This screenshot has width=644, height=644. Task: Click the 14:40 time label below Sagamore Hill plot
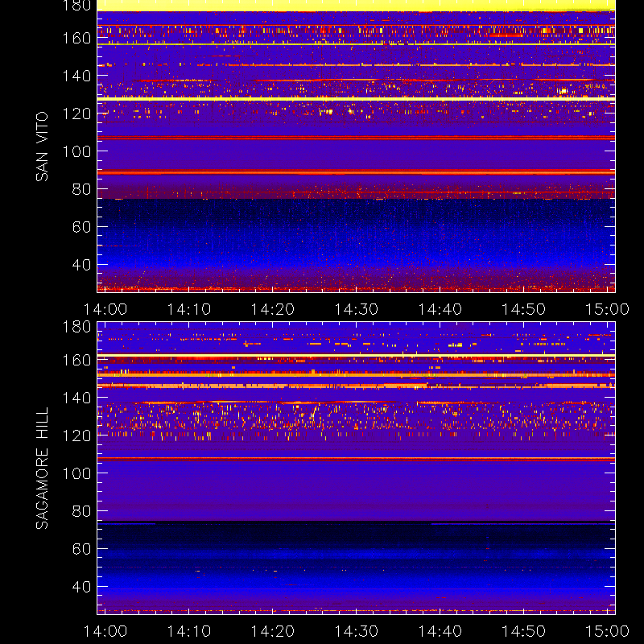coord(440,631)
